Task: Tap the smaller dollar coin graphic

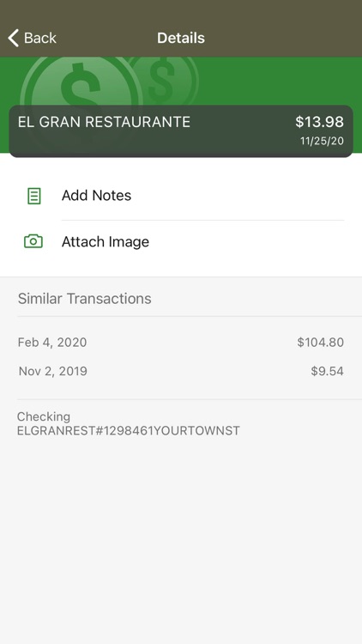Action: [x=164, y=78]
